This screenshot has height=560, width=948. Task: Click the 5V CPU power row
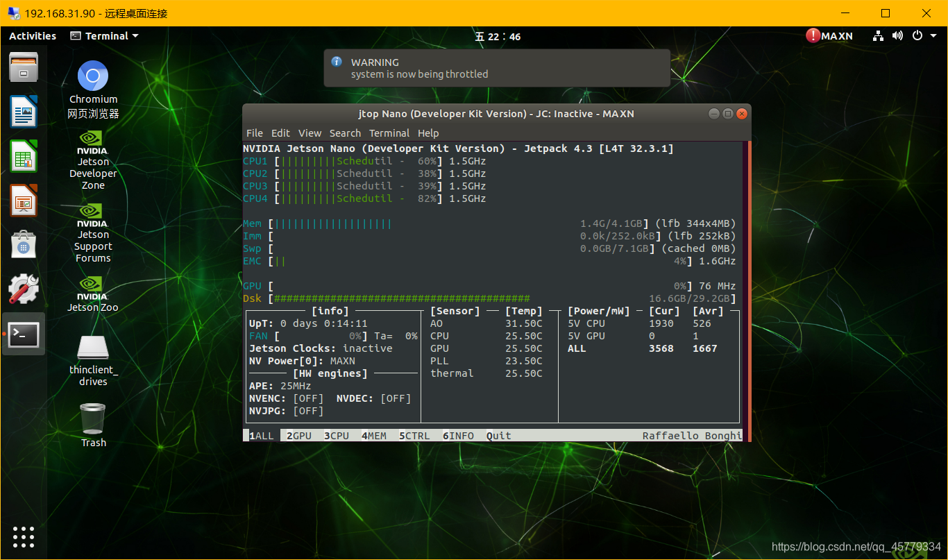tap(639, 323)
